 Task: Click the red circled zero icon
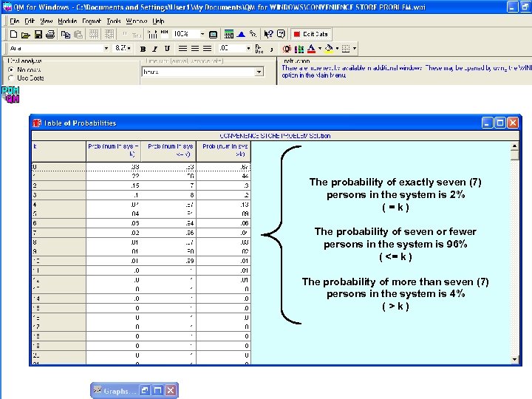coord(287,49)
